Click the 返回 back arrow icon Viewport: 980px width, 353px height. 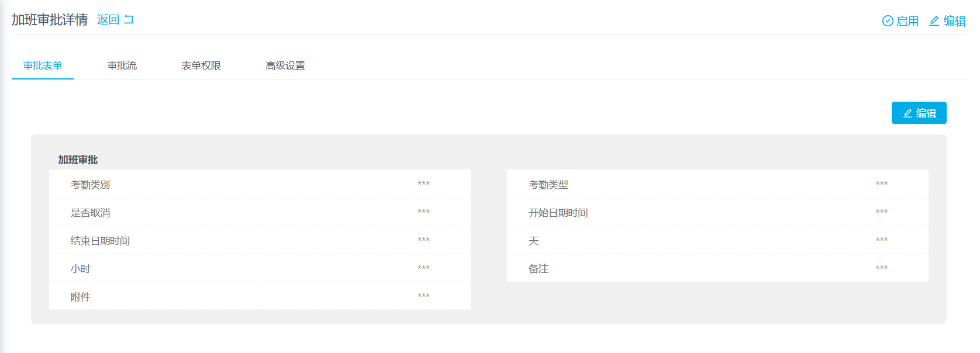point(129,19)
